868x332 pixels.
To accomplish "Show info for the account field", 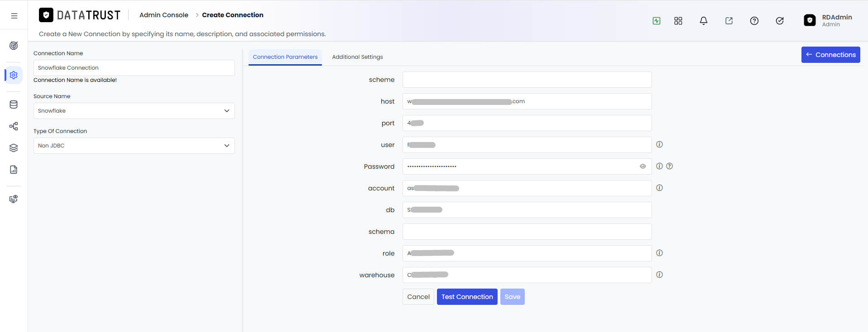I will tap(660, 188).
